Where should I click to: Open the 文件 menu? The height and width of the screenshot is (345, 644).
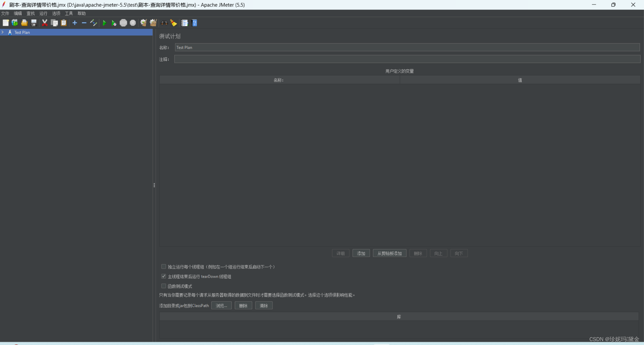click(x=5, y=13)
